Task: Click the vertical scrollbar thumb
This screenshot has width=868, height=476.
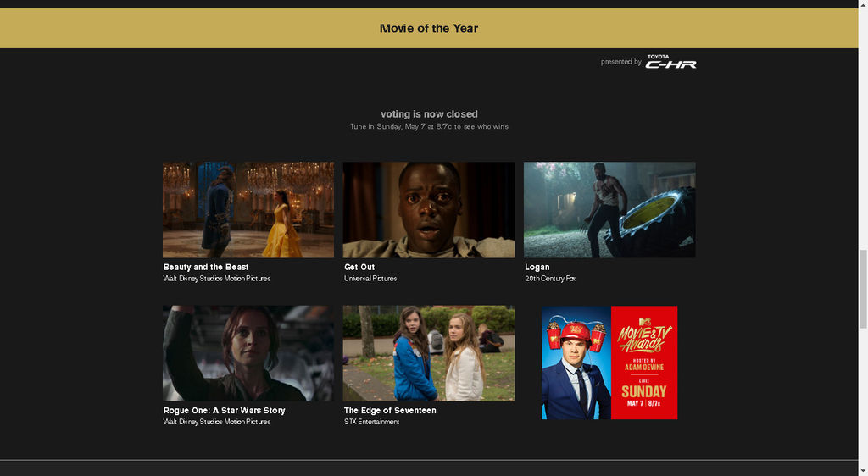Action: (863, 289)
